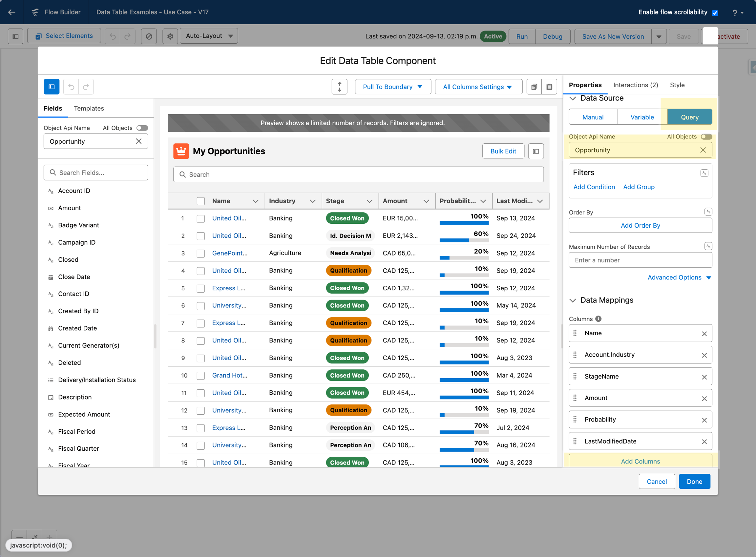Click the copy icon in editor toolbar

click(534, 87)
